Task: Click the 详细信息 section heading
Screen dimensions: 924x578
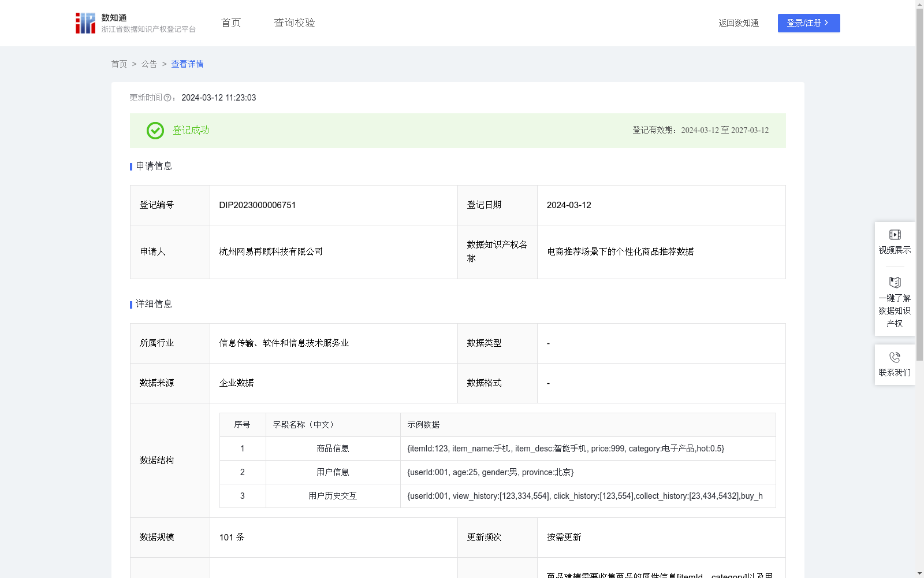Action: [154, 305]
